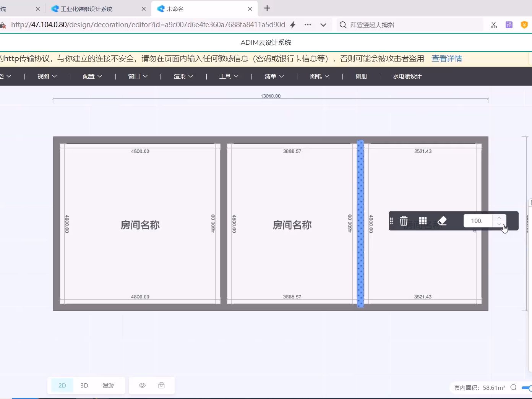
Task: Click the lightning speed mode icon
Action: [x=293, y=25]
